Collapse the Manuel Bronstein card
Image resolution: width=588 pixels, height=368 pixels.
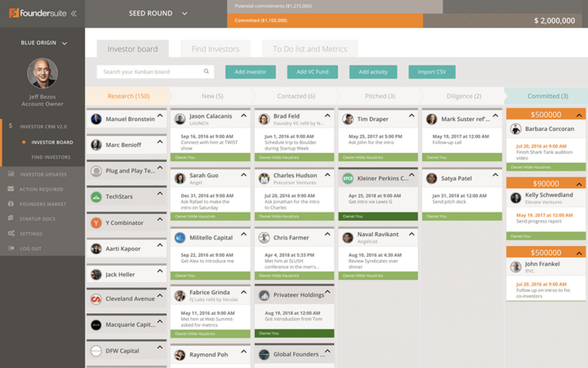(x=160, y=115)
